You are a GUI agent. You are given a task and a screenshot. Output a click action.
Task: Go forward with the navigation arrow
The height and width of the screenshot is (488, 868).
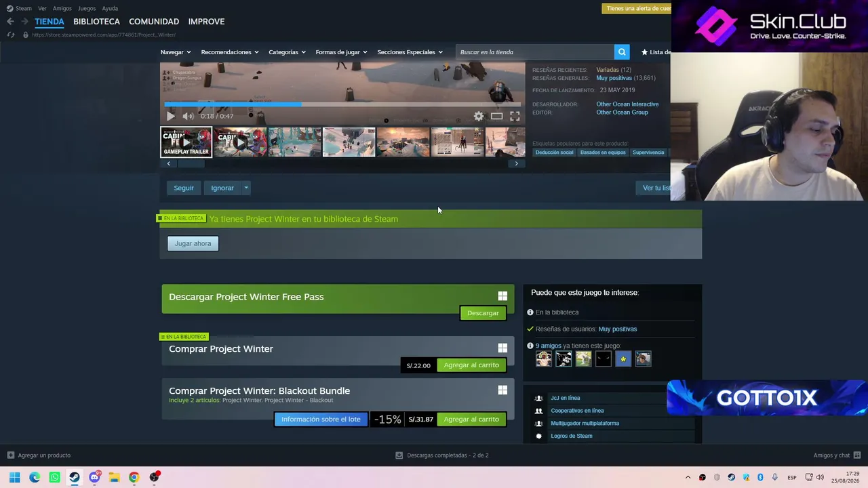coord(24,22)
